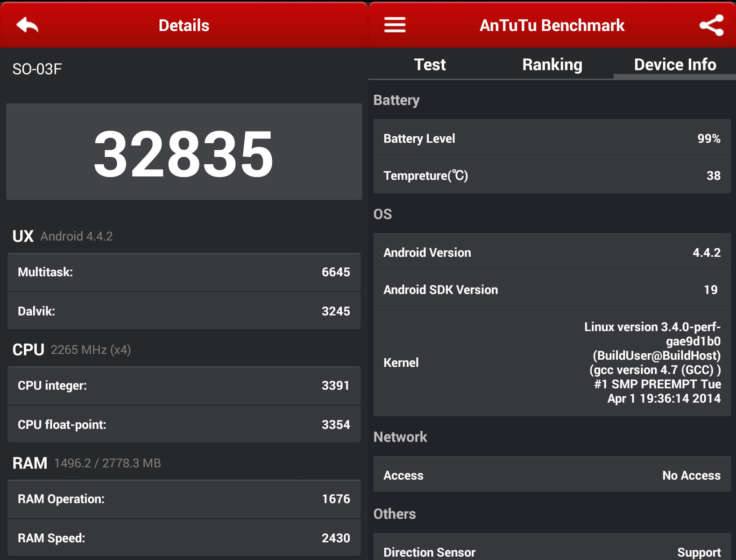
Task: Tap the Dalvik score row
Action: coord(184,311)
